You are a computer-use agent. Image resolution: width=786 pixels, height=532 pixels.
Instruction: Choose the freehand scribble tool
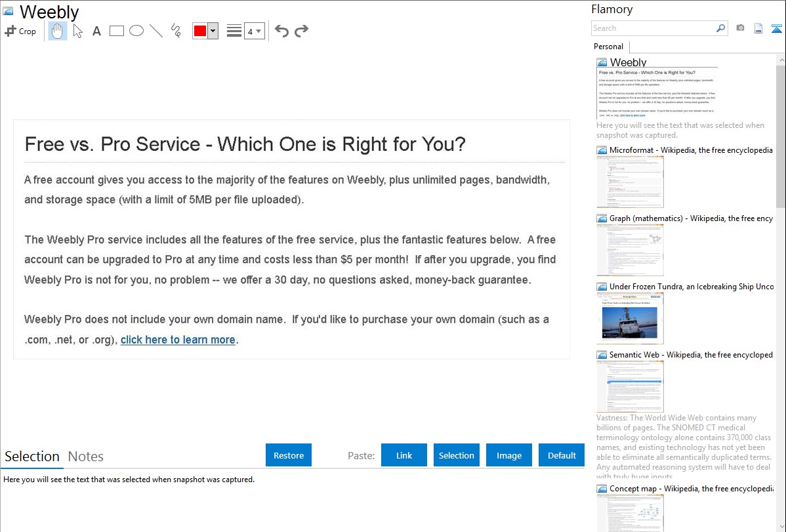pyautogui.click(x=176, y=31)
